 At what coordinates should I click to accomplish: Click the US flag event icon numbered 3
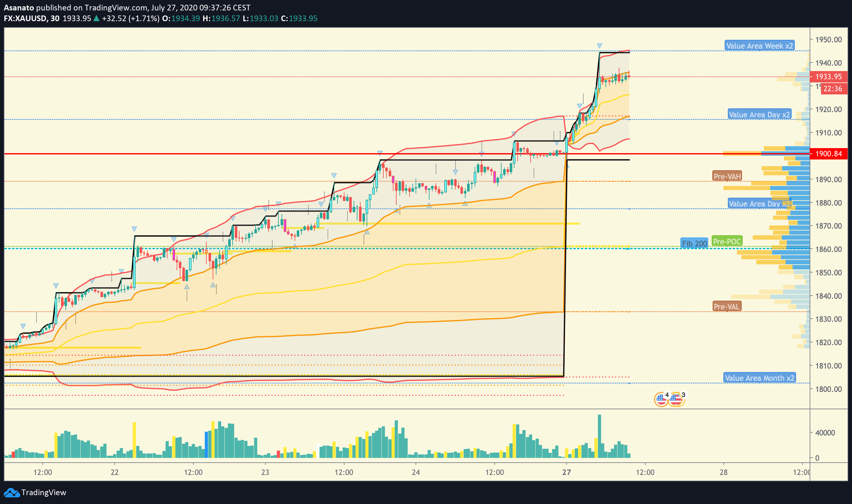[x=677, y=399]
